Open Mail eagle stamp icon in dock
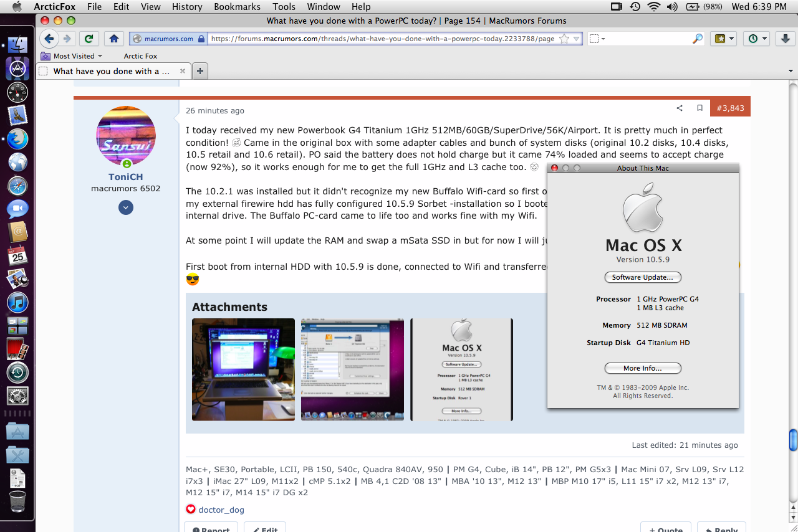The width and height of the screenshot is (798, 532). point(17,115)
